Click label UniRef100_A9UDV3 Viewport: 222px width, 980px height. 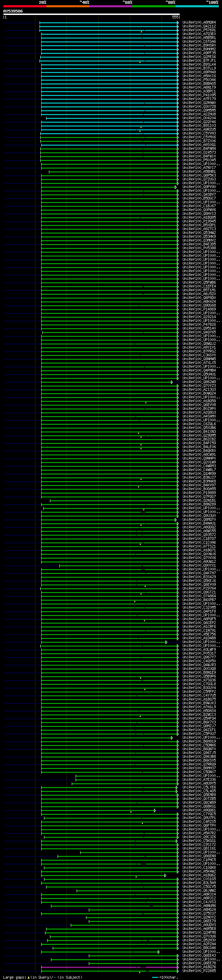pos(199,925)
